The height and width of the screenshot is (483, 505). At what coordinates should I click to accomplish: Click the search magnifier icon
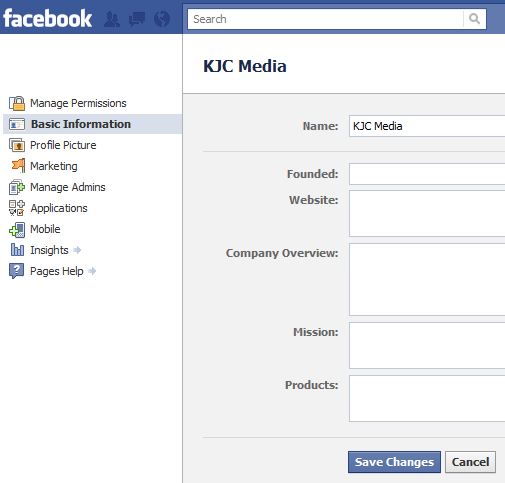[474, 19]
